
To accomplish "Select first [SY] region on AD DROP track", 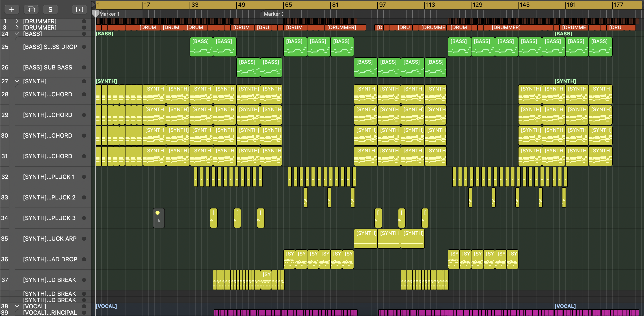I will pos(289,259).
